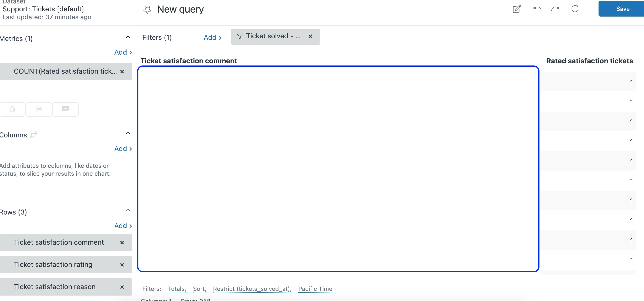Collapse the Rows section
The width and height of the screenshot is (644, 301).
128,211
